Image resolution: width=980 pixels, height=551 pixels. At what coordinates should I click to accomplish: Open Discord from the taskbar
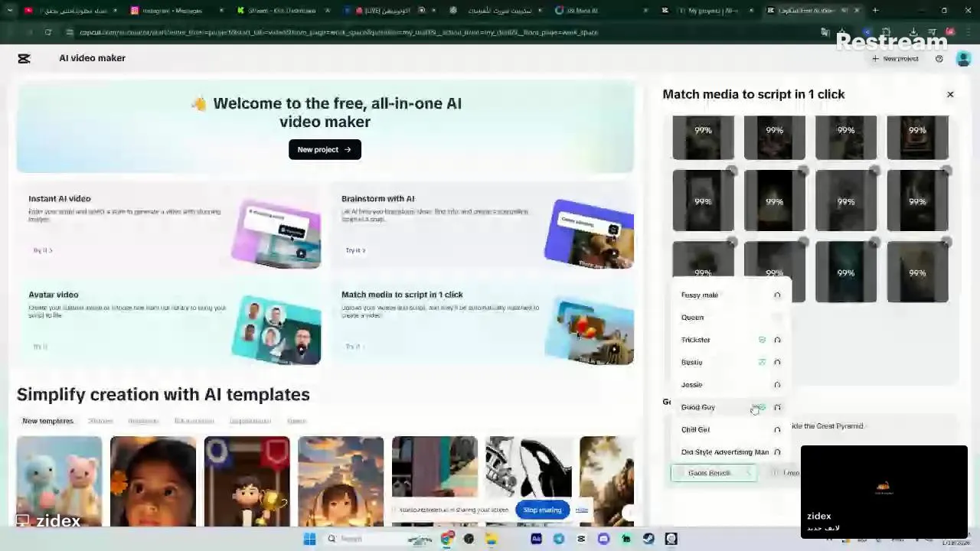(603, 539)
